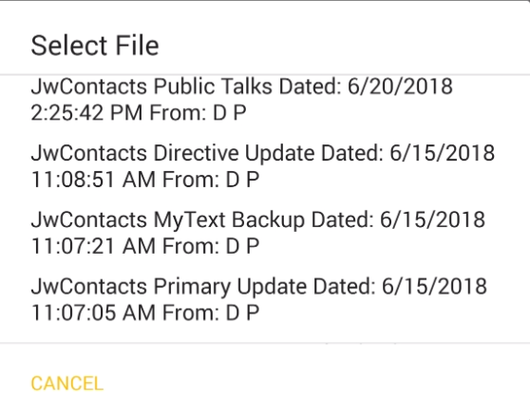
Task: Choose the entry timestamped 2:25:42 PM
Action: (265, 99)
